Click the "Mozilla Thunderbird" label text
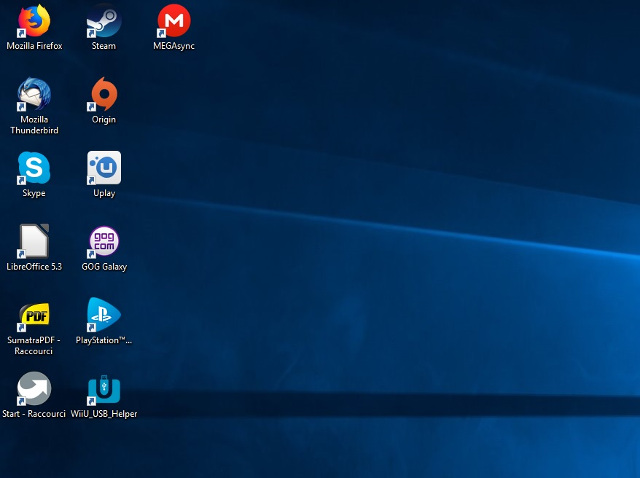The height and width of the screenshot is (478, 640). tap(34, 125)
